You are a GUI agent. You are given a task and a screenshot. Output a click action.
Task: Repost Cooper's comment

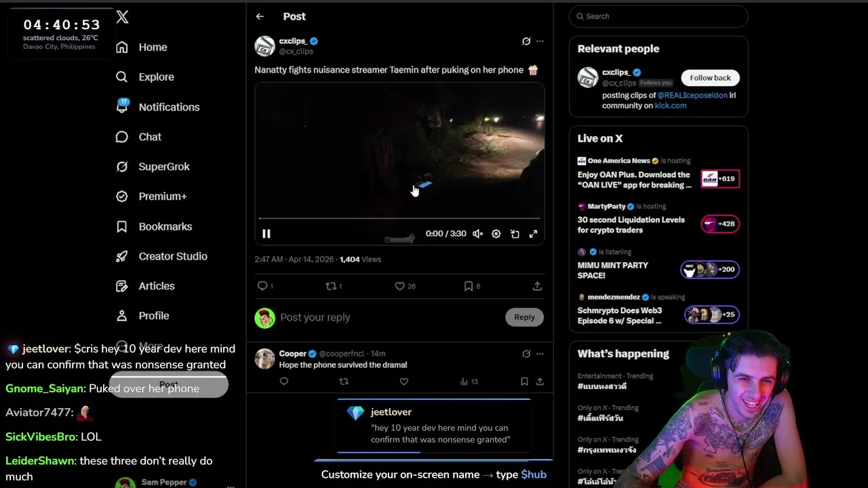coord(344,382)
